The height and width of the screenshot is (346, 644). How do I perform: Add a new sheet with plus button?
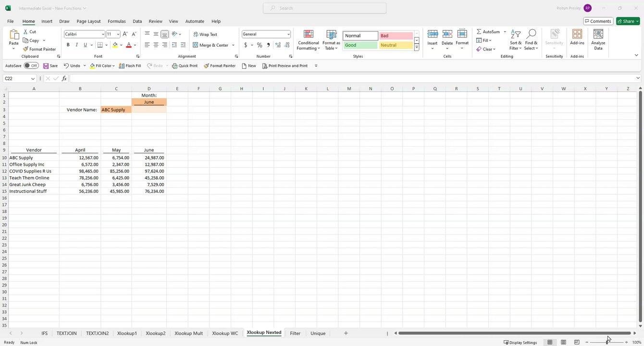[346, 333]
